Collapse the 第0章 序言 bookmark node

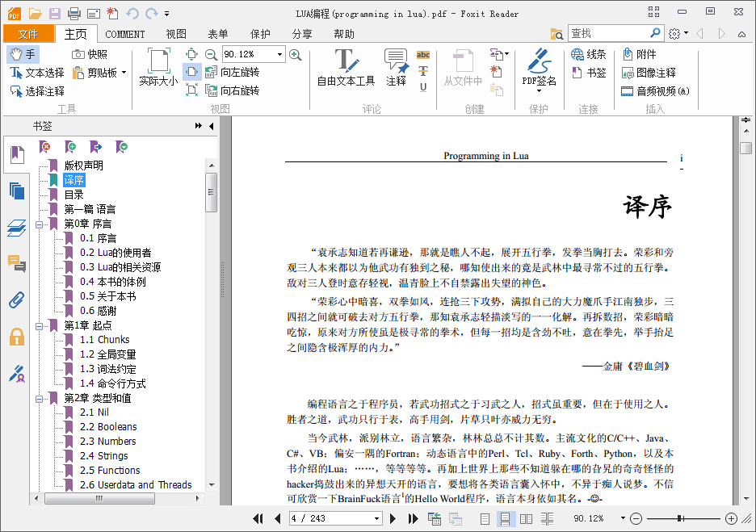(x=39, y=224)
